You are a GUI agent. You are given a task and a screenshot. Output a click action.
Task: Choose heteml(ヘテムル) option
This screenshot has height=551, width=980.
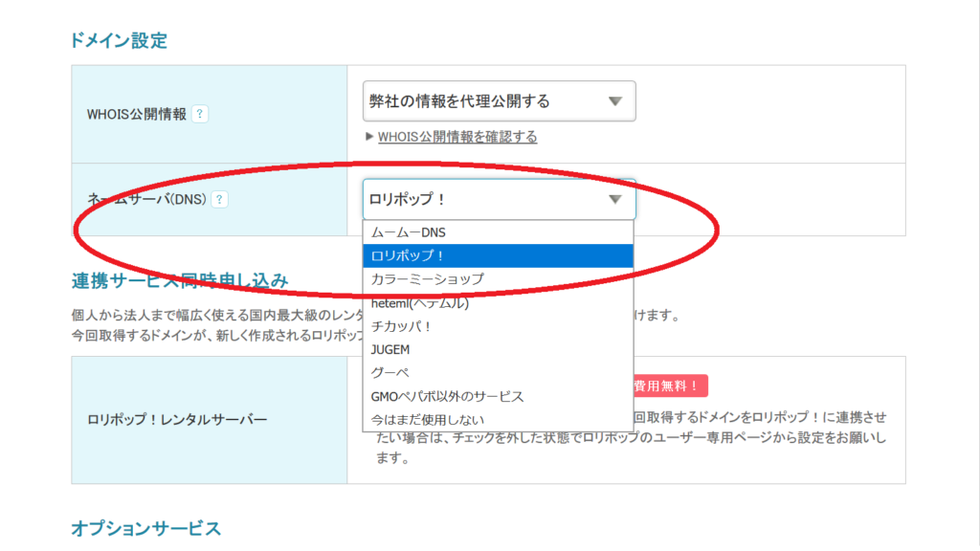(x=498, y=303)
